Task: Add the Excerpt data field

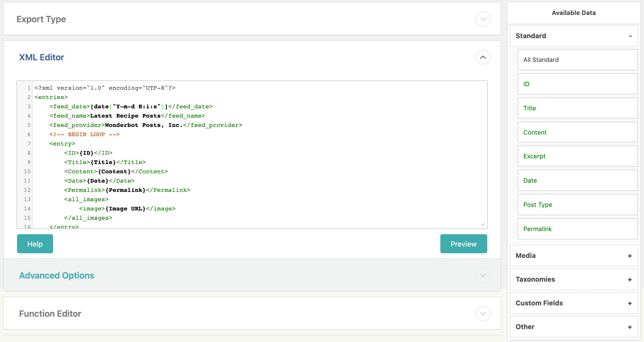Action: (577, 156)
